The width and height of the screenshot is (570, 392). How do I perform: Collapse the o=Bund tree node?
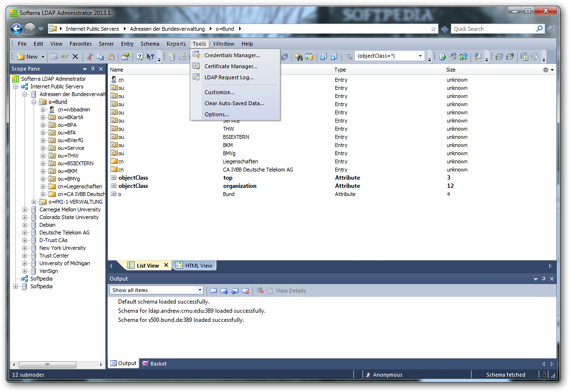click(34, 102)
